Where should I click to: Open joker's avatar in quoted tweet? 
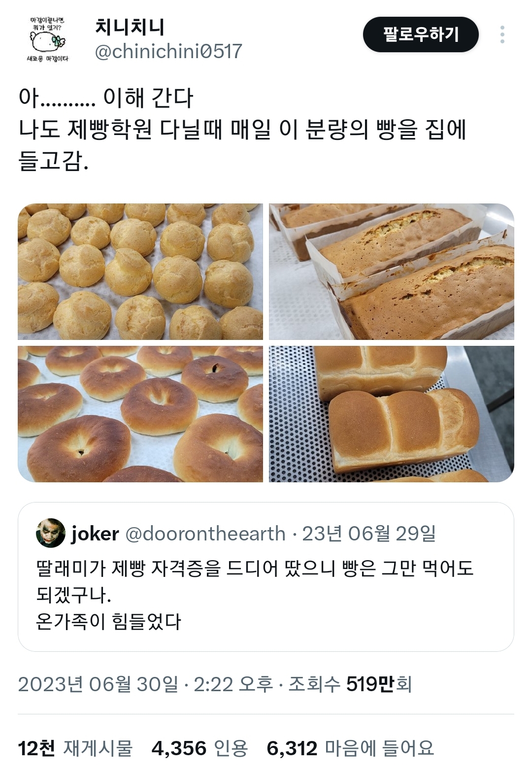(51, 533)
